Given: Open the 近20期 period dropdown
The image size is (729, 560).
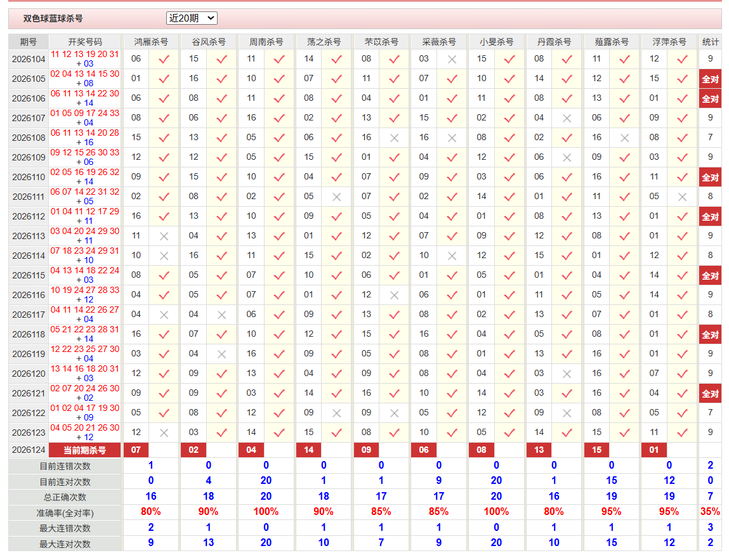Looking at the screenshot, I should tap(192, 18).
